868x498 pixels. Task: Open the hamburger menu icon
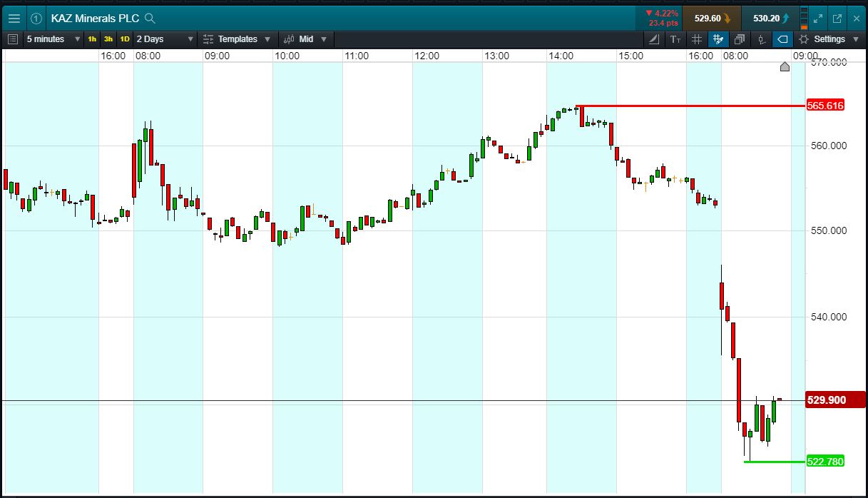pos(14,19)
